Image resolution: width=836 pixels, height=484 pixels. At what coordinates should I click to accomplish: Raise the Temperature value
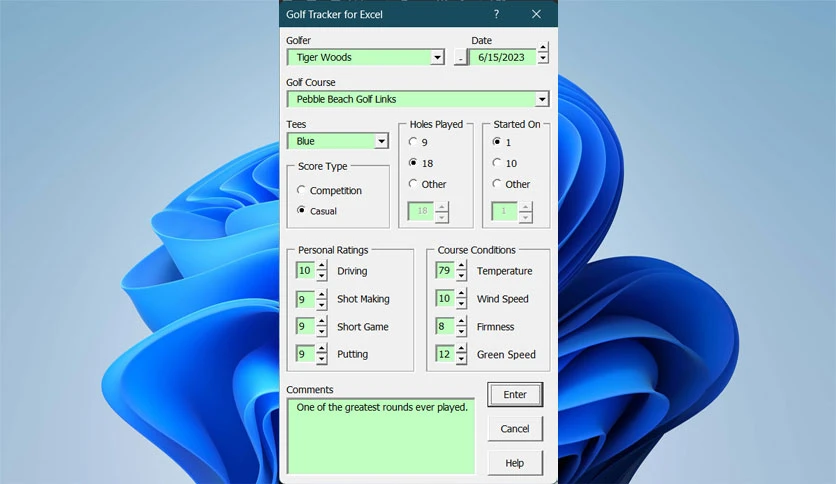[461, 265]
